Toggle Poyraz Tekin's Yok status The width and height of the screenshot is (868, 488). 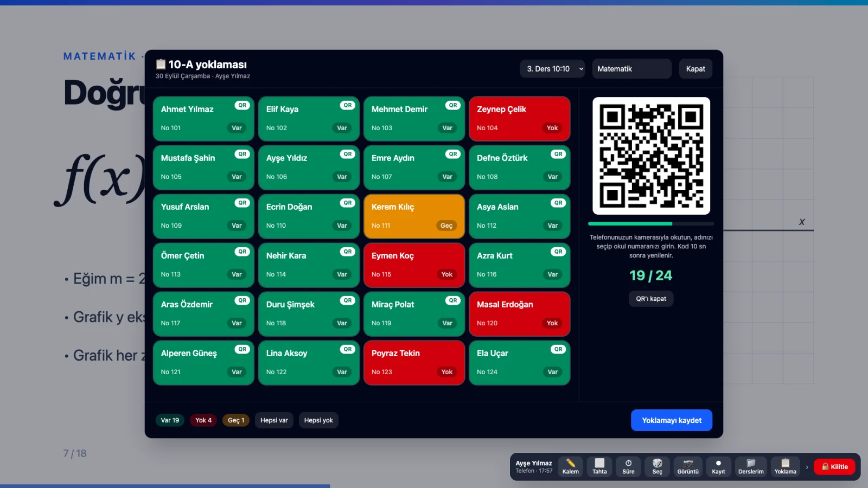pyautogui.click(x=447, y=372)
